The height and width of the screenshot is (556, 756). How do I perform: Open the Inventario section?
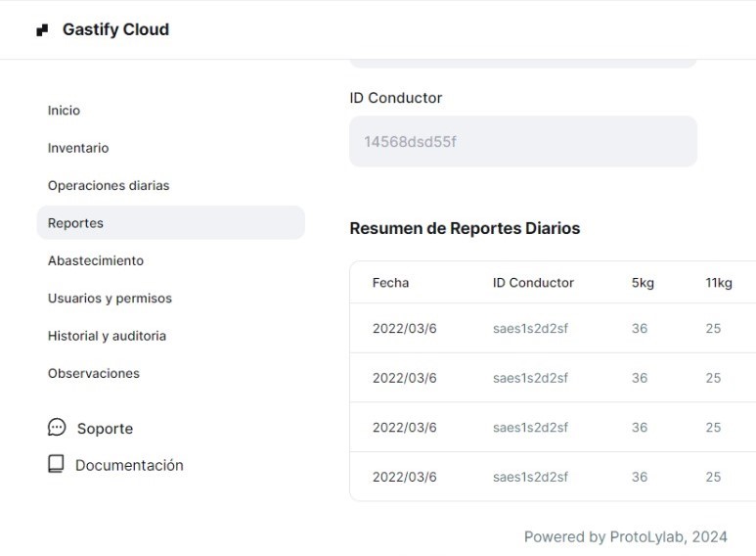[x=78, y=148]
